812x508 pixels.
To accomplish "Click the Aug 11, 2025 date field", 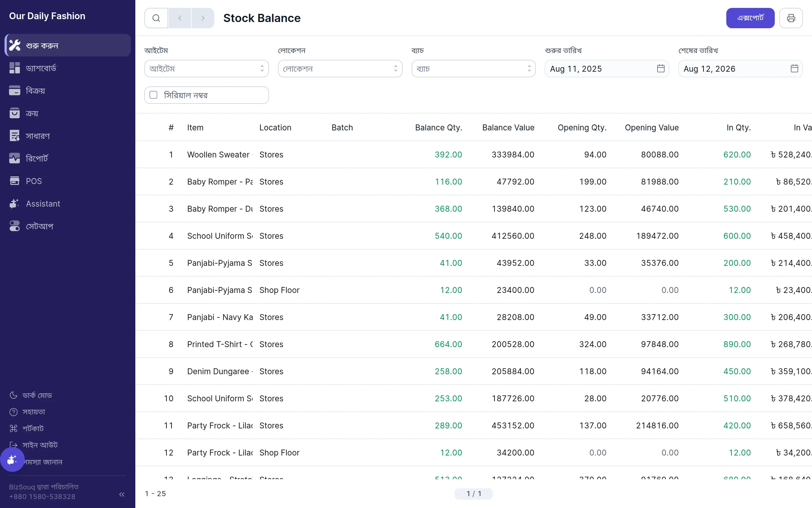I will point(607,69).
